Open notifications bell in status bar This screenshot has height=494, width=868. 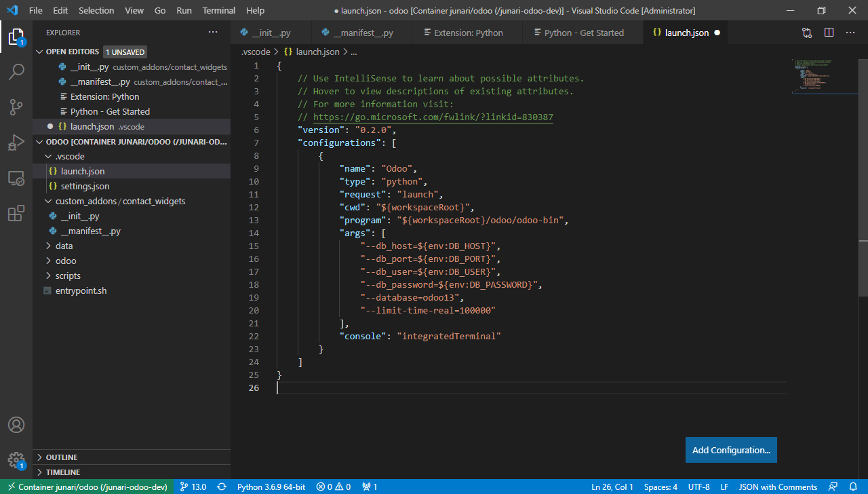click(853, 487)
